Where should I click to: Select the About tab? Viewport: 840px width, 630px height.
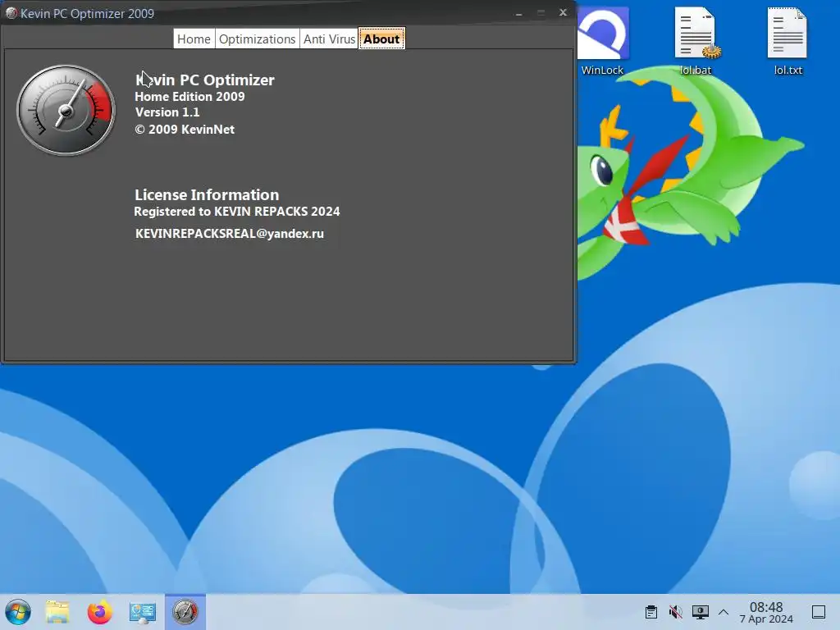point(381,39)
